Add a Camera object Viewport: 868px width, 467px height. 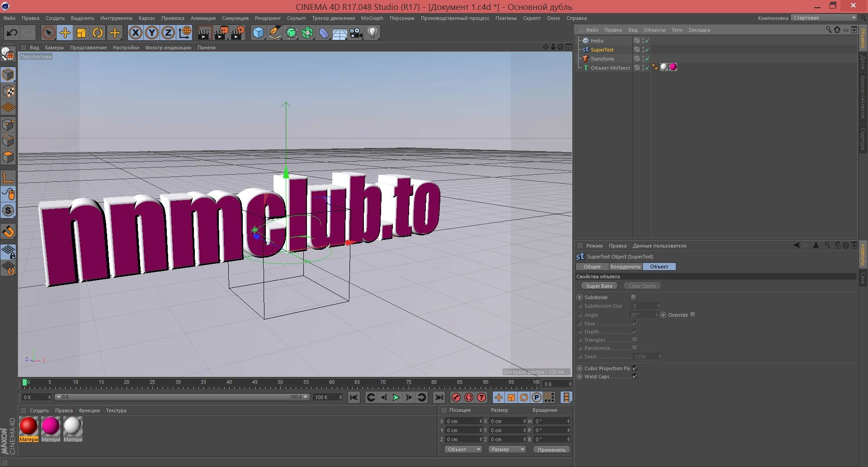pos(356,33)
